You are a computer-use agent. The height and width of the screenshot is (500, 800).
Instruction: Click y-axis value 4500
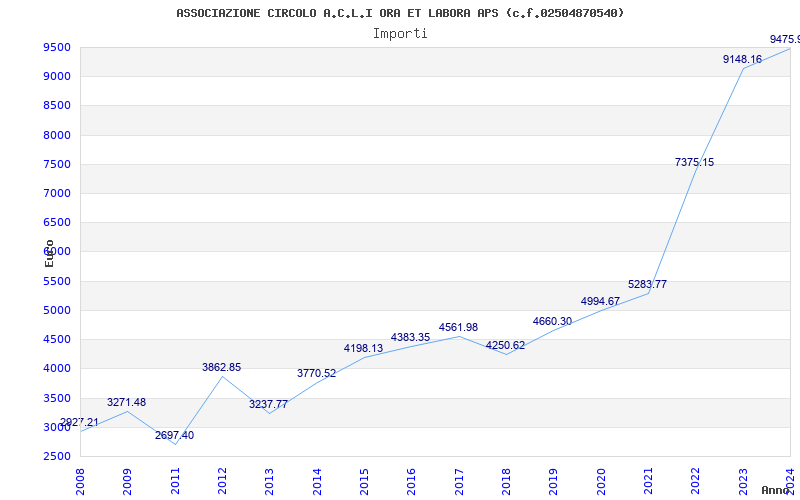[57, 339]
